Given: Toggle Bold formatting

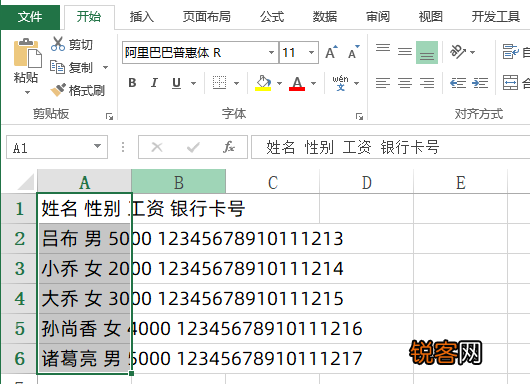Looking at the screenshot, I should (132, 83).
